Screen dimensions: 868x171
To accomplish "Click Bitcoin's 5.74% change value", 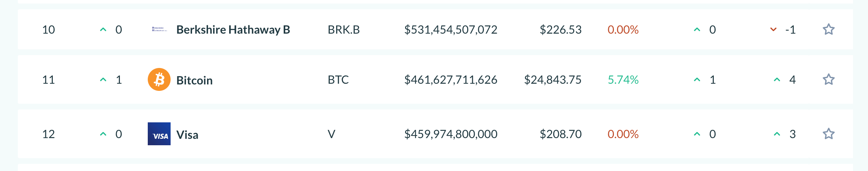I will tap(623, 79).
